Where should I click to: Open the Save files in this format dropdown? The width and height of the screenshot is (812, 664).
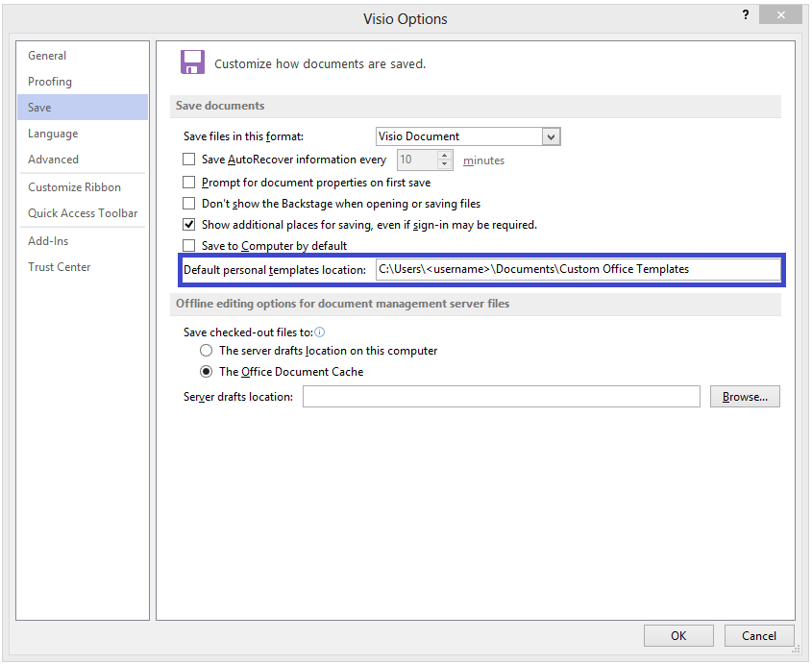click(550, 135)
